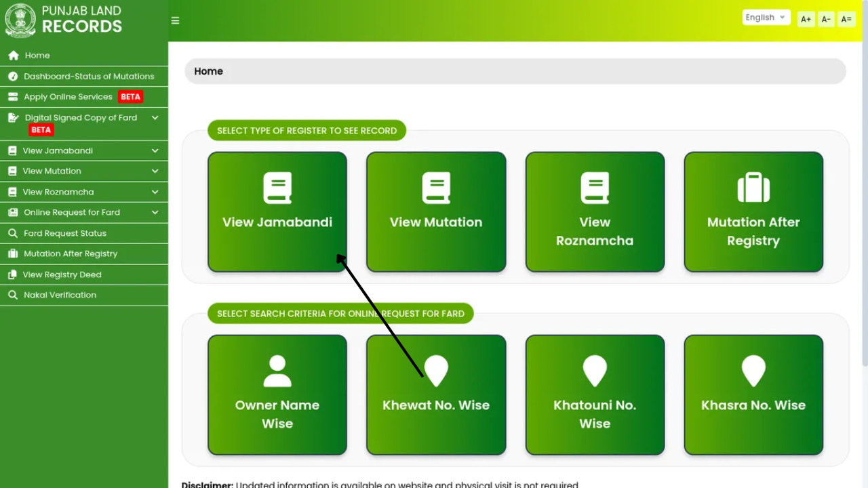Click the book icon on View Jamabandi tile

[277, 188]
